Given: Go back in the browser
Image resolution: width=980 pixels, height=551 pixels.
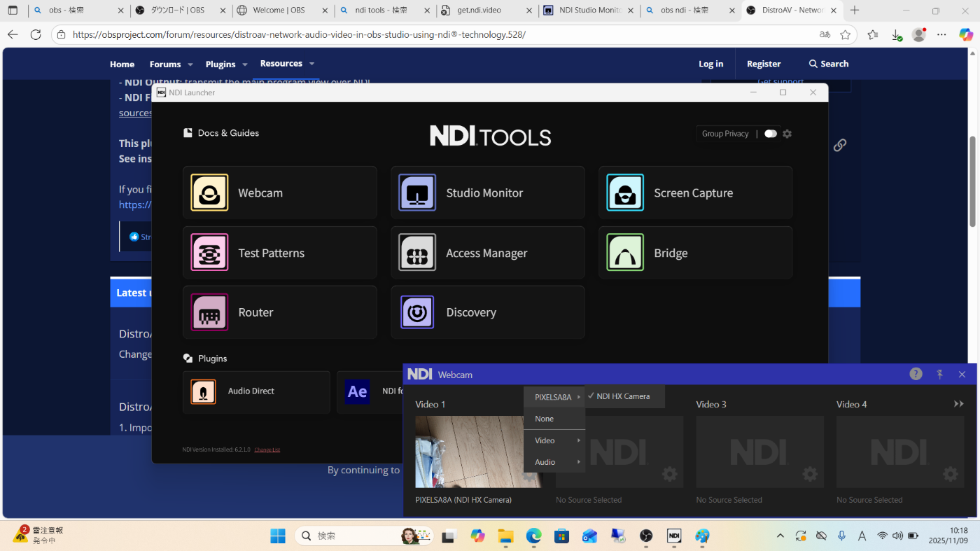Looking at the screenshot, I should (13, 34).
